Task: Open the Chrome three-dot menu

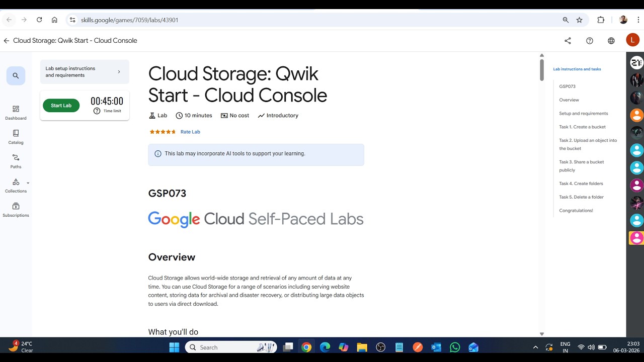Action: tap(638, 20)
